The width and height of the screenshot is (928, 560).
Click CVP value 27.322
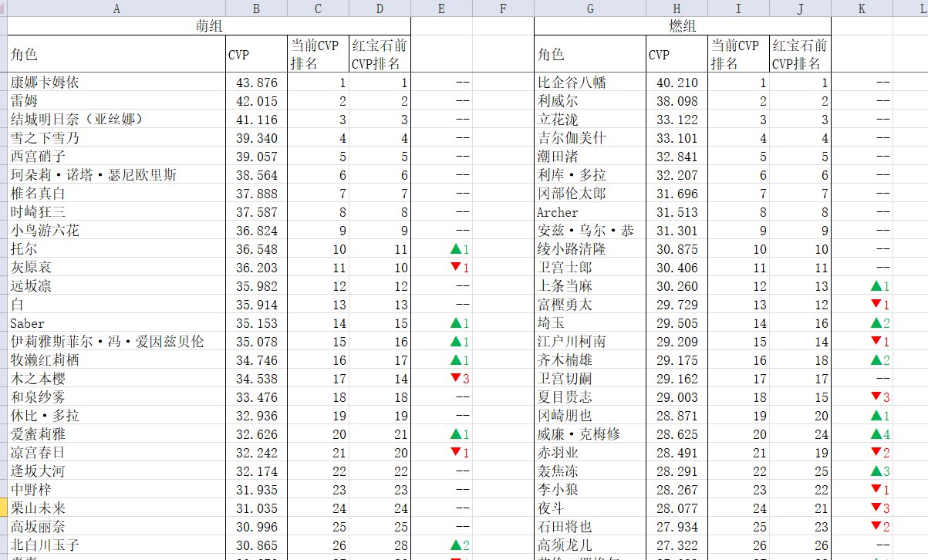pos(677,545)
